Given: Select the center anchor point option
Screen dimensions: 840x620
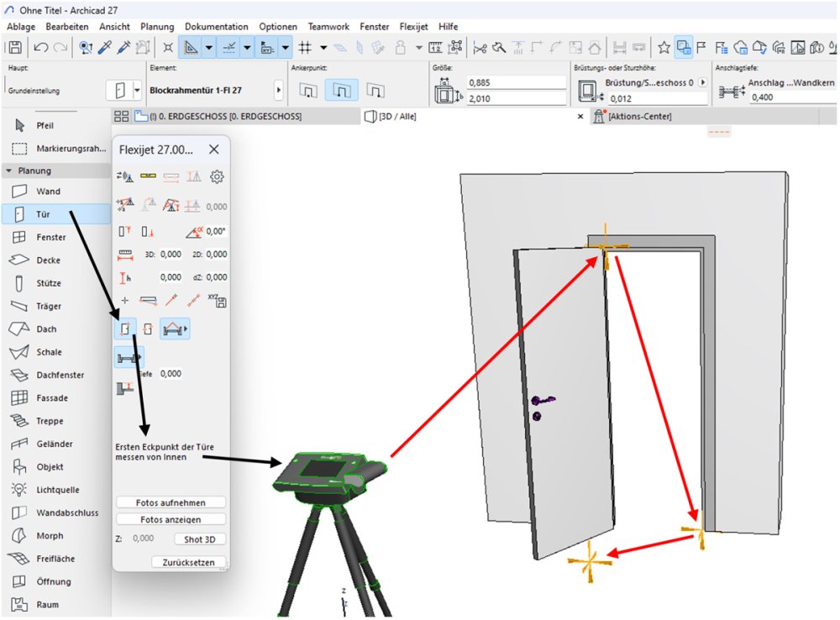Looking at the screenshot, I should pyautogui.click(x=341, y=91).
